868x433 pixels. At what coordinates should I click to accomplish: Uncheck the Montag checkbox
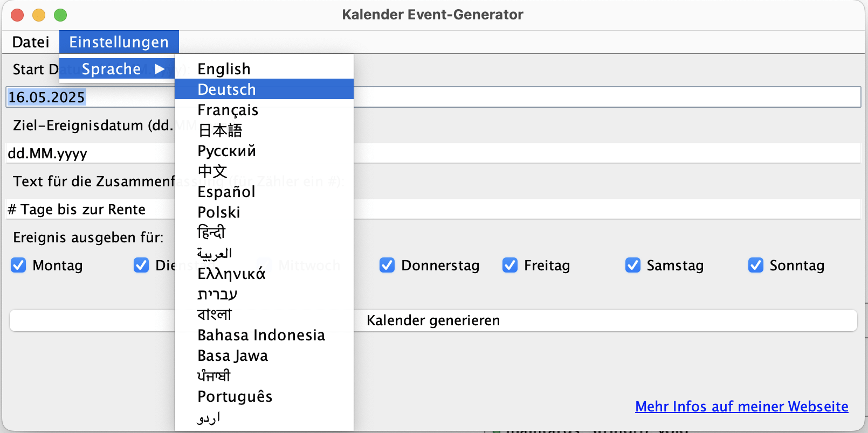point(18,266)
